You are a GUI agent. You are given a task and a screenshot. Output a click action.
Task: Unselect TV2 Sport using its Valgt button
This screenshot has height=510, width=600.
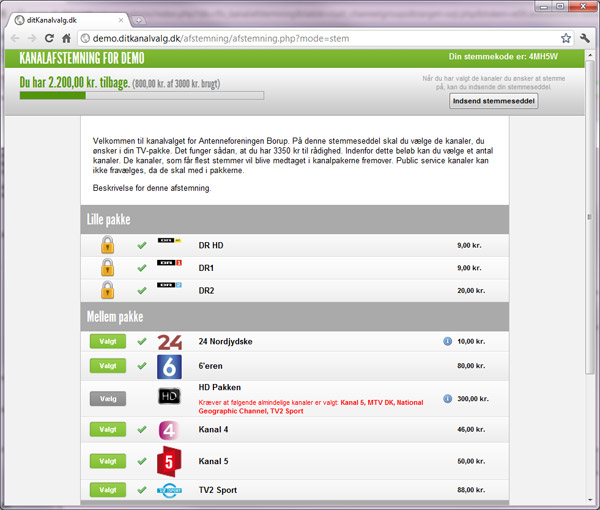pyautogui.click(x=108, y=489)
